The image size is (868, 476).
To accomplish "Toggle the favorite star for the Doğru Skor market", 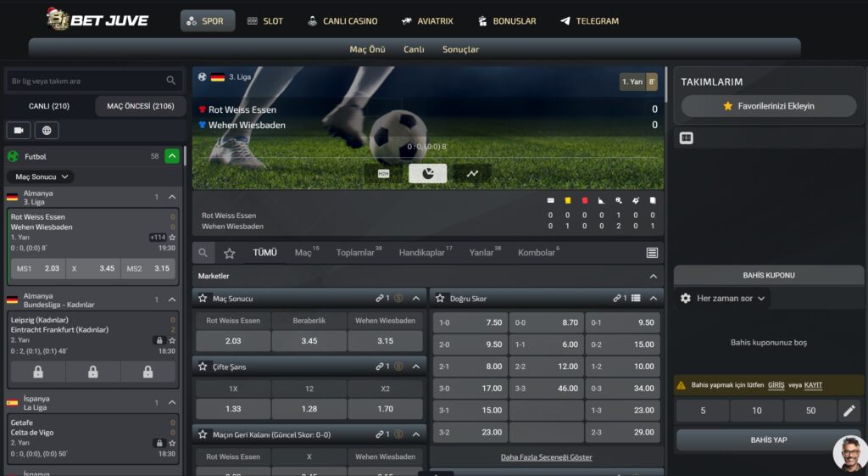I will (x=440, y=298).
